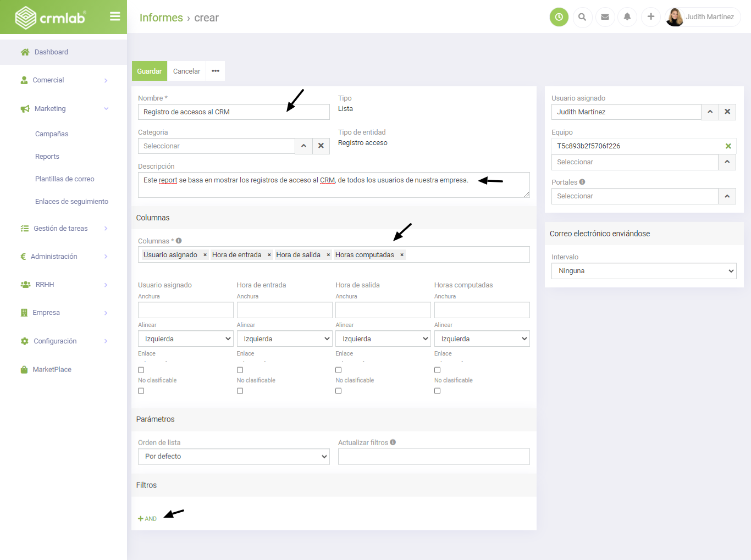Click the Nombre input field
The image size is (751, 560).
234,112
